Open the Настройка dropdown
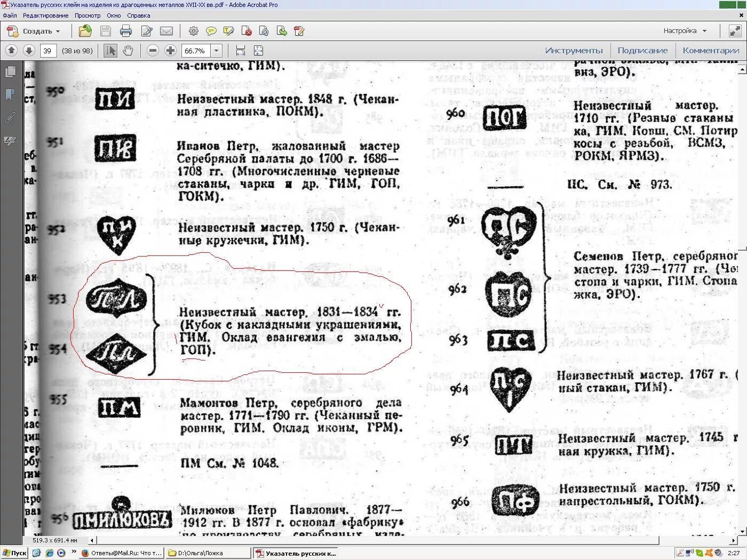Viewport: 747px width, 560px height. [685, 31]
